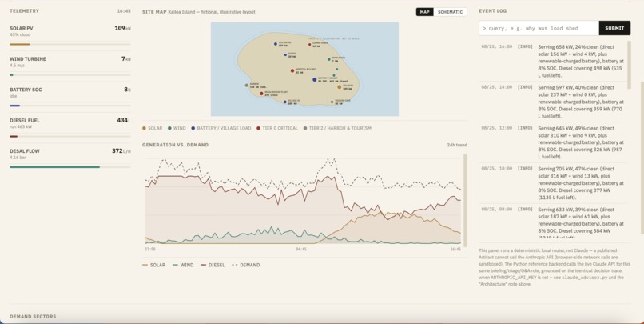Open the 08/25, 10:00 event log entry

pos(553,183)
